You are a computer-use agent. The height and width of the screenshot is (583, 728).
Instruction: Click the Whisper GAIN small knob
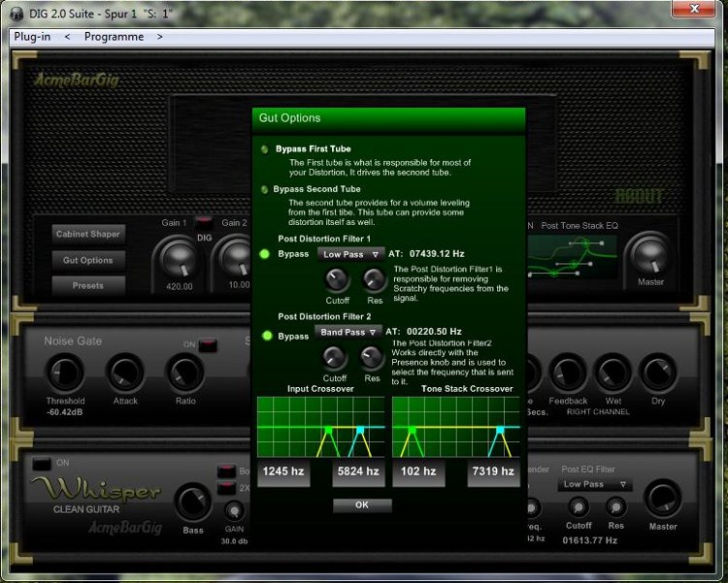235,511
